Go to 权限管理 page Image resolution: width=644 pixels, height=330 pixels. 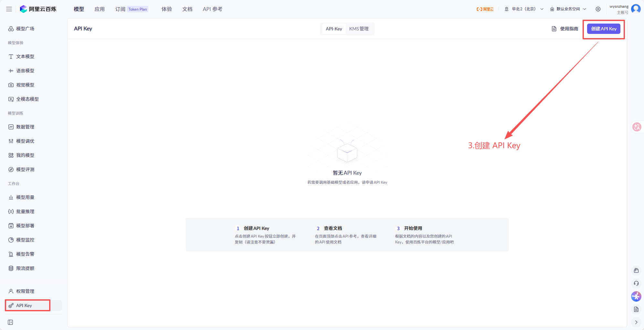[34, 291]
